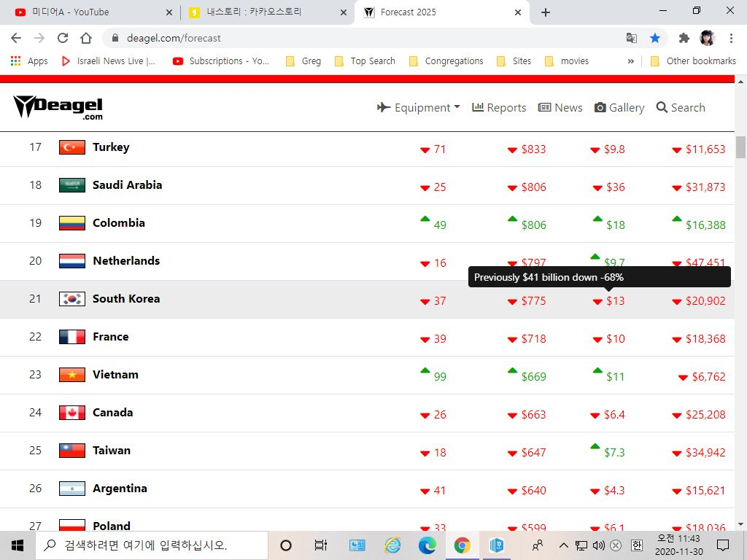Image resolution: width=747 pixels, height=560 pixels.
Task: Open a new browser tab
Action: (x=546, y=12)
